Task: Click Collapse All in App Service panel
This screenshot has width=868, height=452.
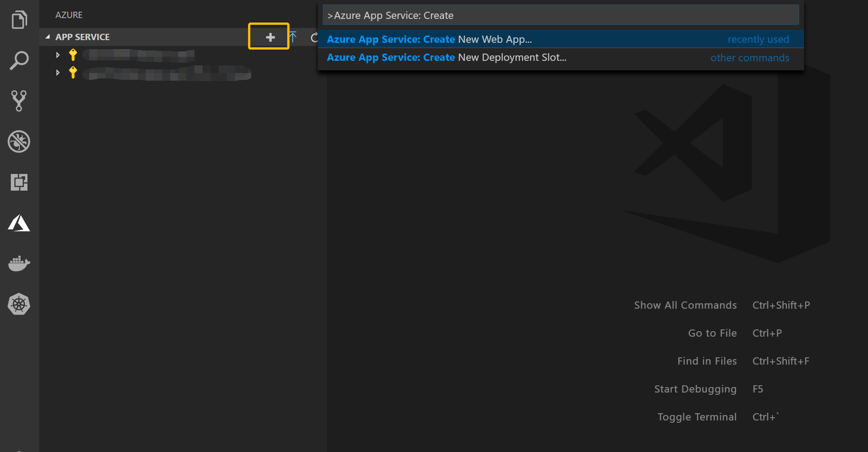Action: click(293, 37)
